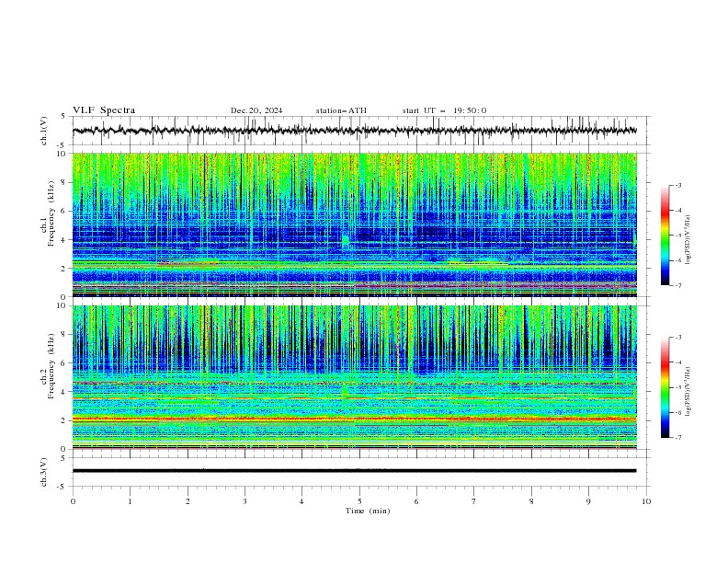Click time axis tick label "4"
Screen dimensions: 728x563
click(x=302, y=501)
